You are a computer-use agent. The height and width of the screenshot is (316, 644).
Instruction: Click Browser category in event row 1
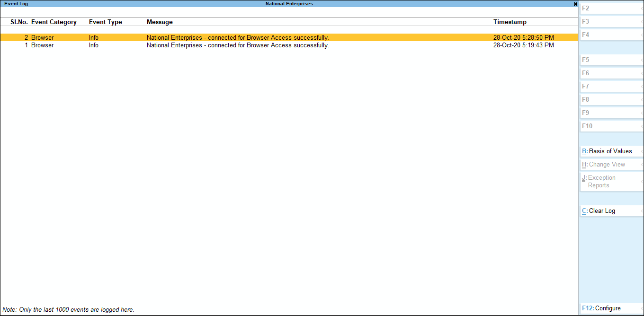point(43,45)
